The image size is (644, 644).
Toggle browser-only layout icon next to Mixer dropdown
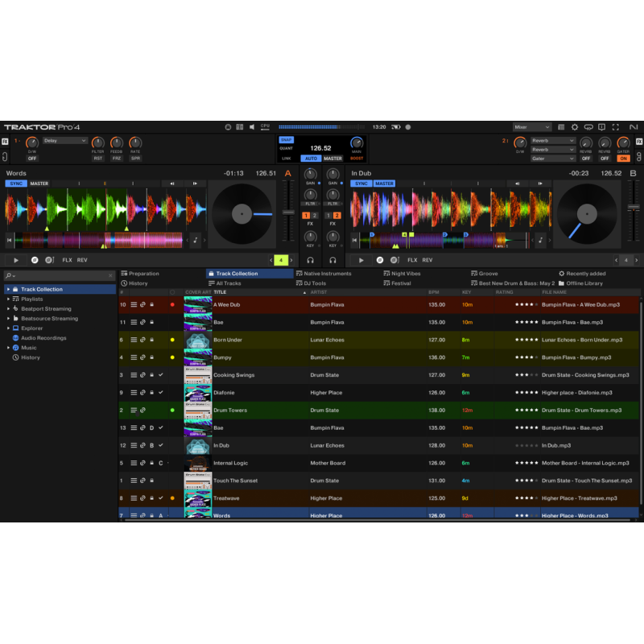(x=561, y=127)
